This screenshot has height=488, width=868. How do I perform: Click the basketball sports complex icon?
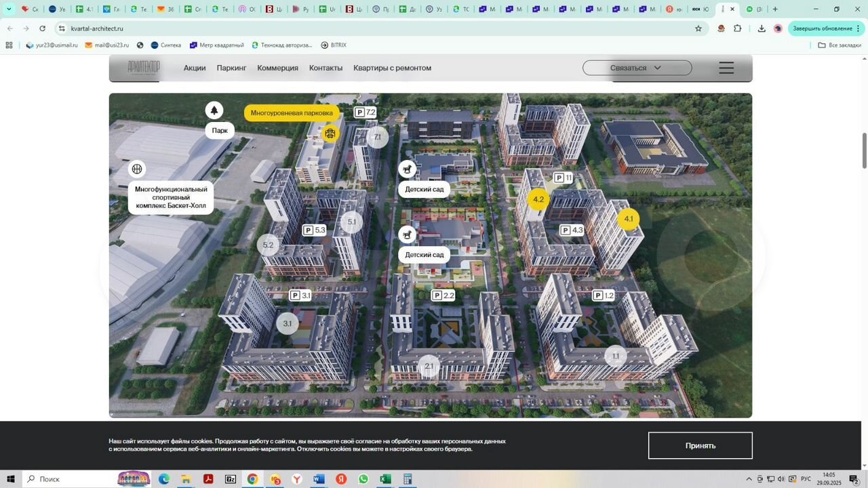coord(137,169)
